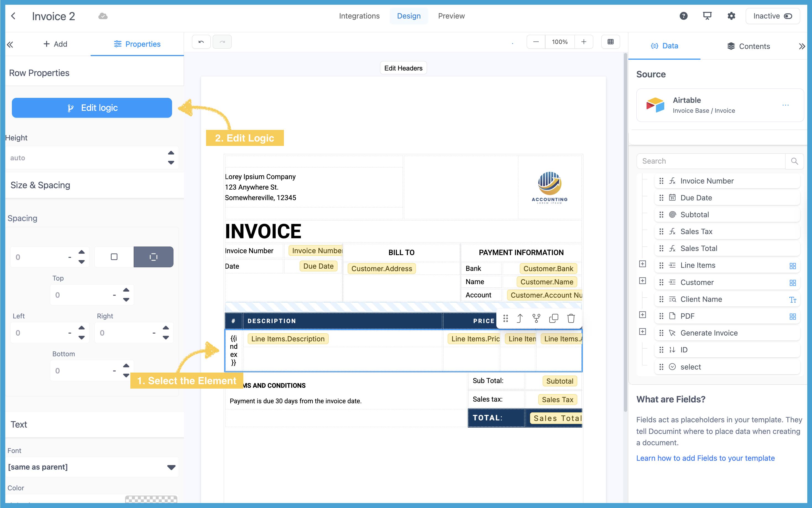Image resolution: width=812 pixels, height=508 pixels.
Task: Click the redo arrow icon
Action: click(222, 42)
